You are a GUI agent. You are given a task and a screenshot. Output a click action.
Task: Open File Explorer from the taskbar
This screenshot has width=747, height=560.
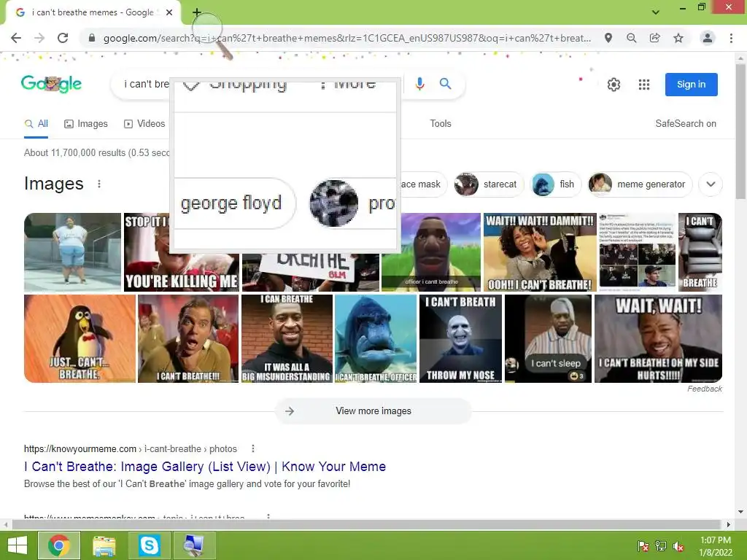[104, 545]
